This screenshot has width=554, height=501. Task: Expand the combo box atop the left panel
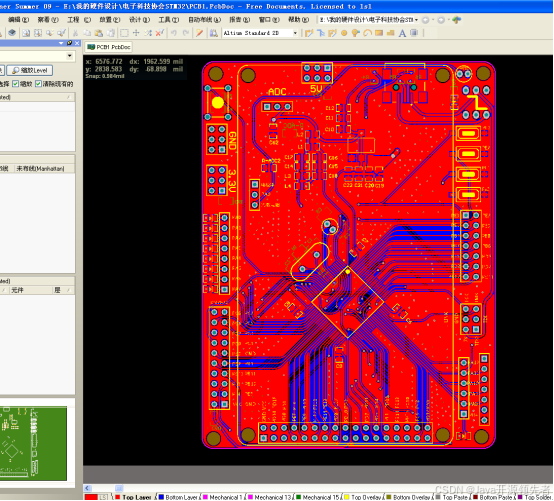(70, 56)
